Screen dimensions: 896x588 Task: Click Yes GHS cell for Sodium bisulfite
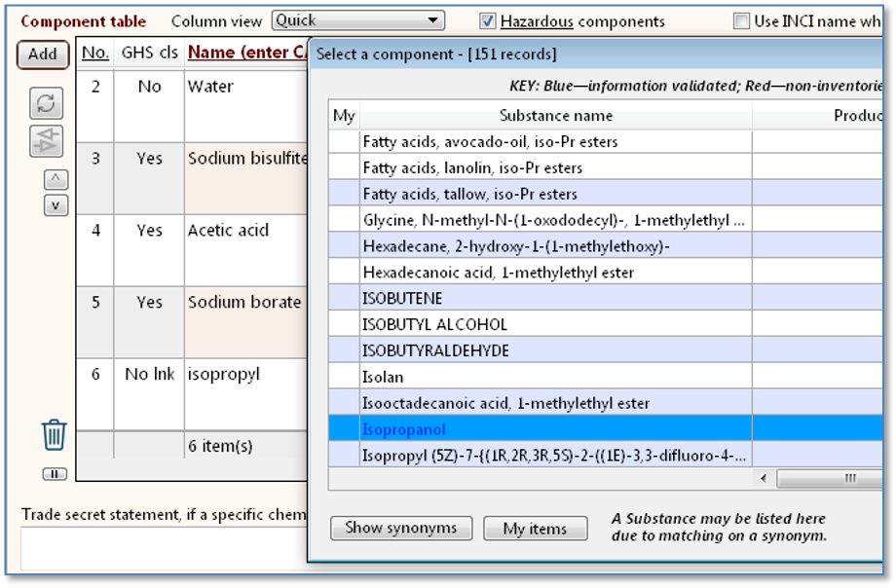(149, 178)
